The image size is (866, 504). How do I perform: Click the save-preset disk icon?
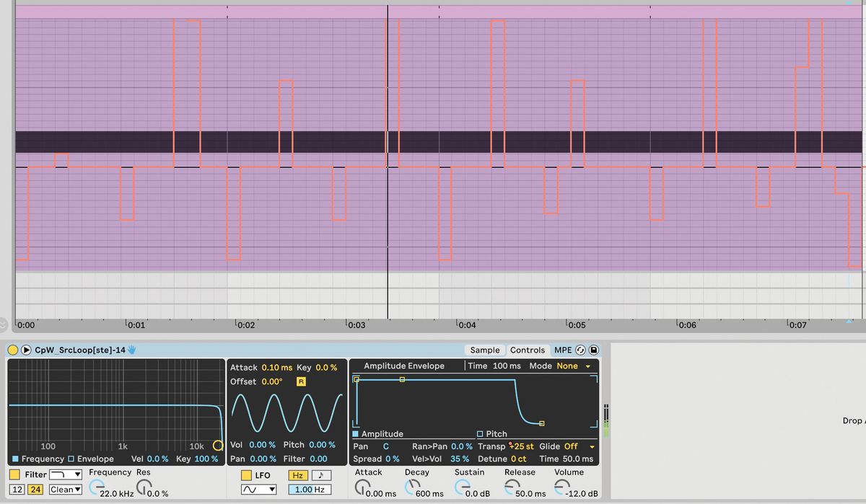(593, 350)
